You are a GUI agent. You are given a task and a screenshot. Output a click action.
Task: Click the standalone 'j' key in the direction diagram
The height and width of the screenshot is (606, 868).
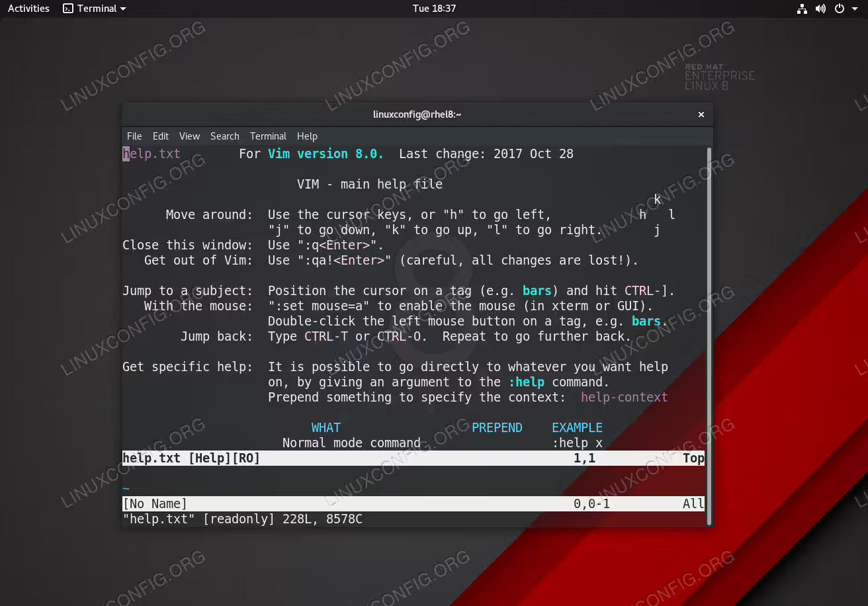(x=657, y=230)
